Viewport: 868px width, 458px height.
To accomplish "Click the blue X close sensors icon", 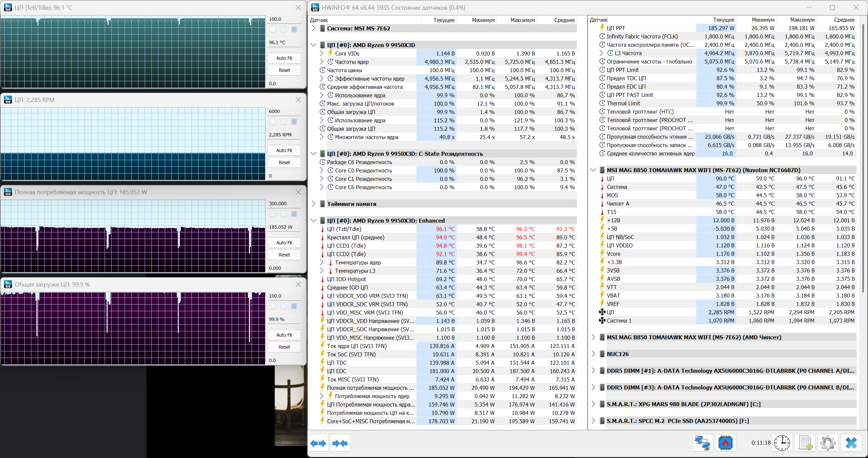I will pyautogui.click(x=851, y=443).
